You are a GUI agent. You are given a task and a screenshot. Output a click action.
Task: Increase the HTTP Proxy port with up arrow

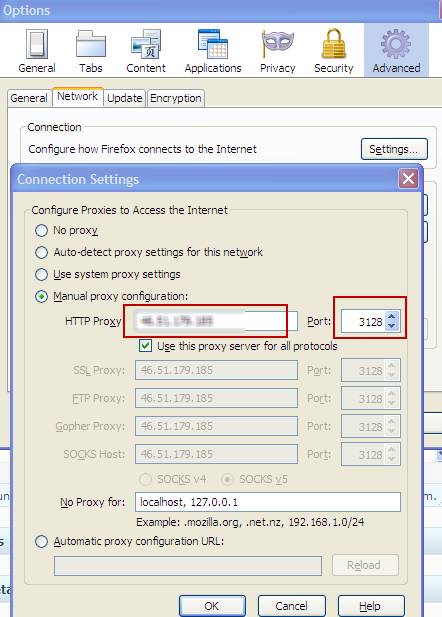point(392,316)
